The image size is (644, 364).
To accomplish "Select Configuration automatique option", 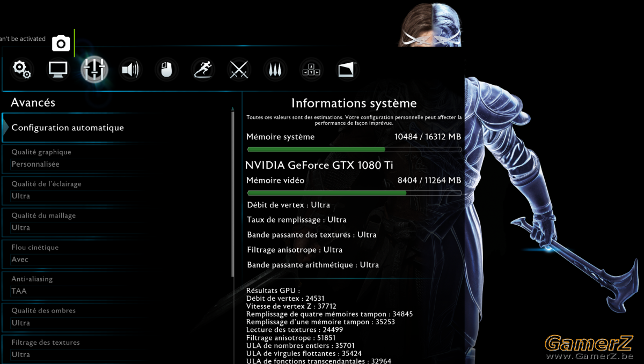I will click(x=117, y=128).
